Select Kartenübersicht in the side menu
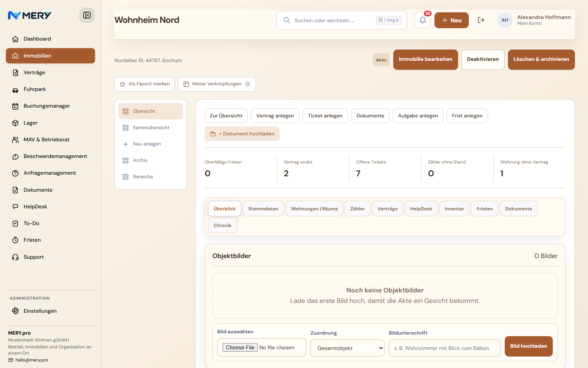 click(151, 128)
